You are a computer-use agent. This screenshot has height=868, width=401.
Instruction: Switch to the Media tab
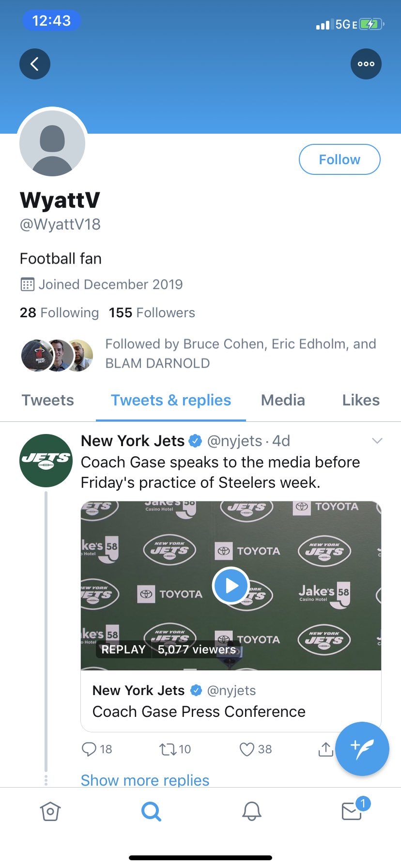pos(283,400)
